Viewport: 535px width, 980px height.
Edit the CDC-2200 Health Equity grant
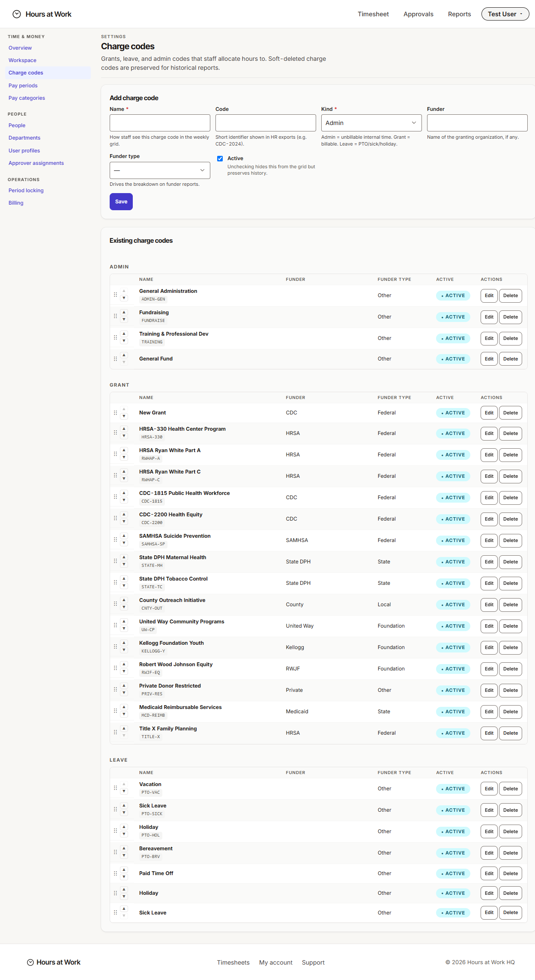pos(489,519)
